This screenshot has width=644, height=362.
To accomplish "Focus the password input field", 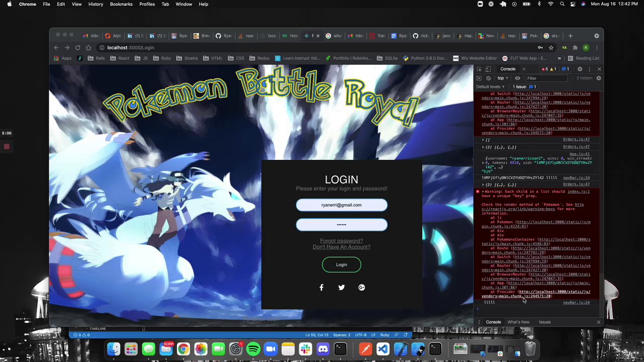I will pos(342,225).
